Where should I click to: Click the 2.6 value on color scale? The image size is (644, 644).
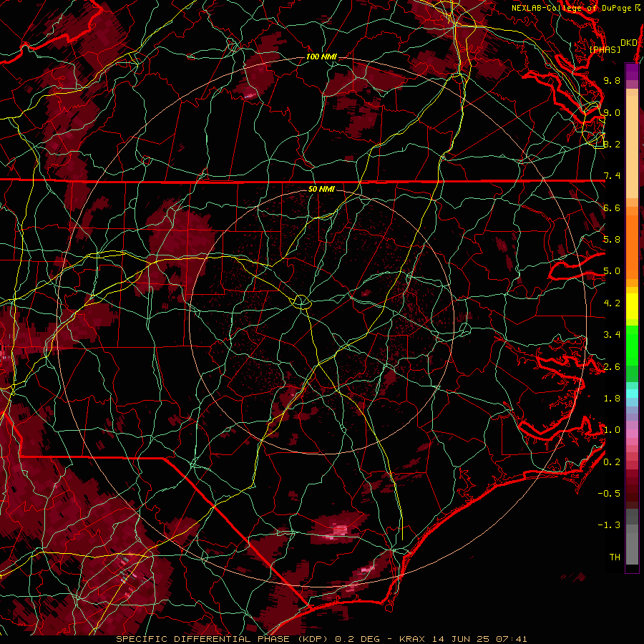[x=612, y=367]
